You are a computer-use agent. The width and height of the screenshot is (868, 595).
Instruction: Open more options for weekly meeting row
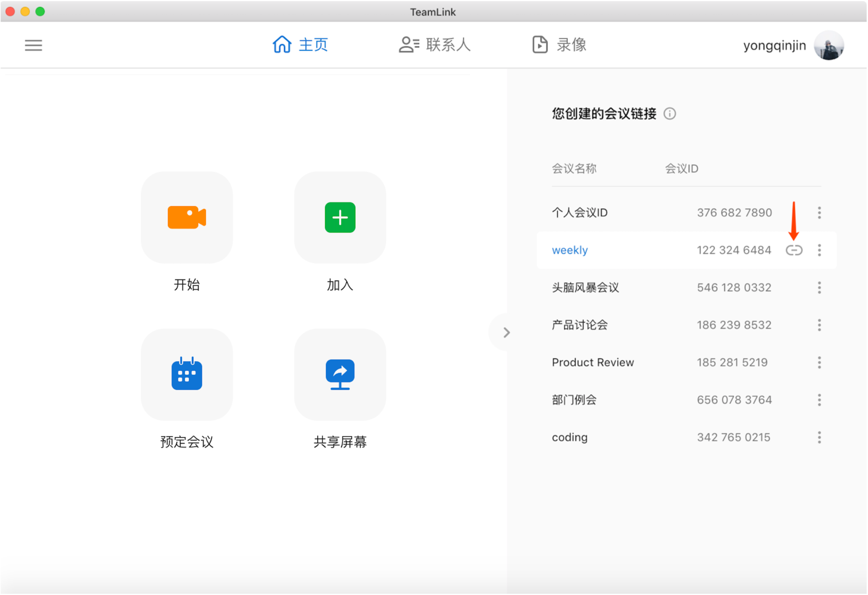[820, 250]
